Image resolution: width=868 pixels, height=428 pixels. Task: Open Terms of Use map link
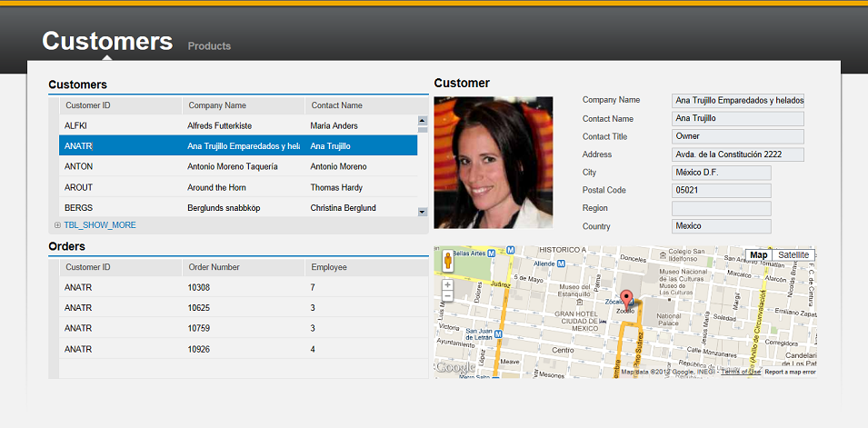click(741, 372)
